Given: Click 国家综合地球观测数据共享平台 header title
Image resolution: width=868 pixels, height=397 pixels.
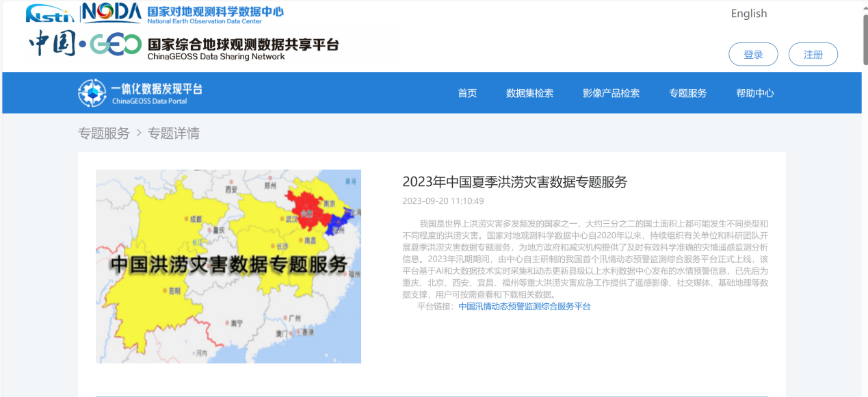Looking at the screenshot, I should point(243,46).
